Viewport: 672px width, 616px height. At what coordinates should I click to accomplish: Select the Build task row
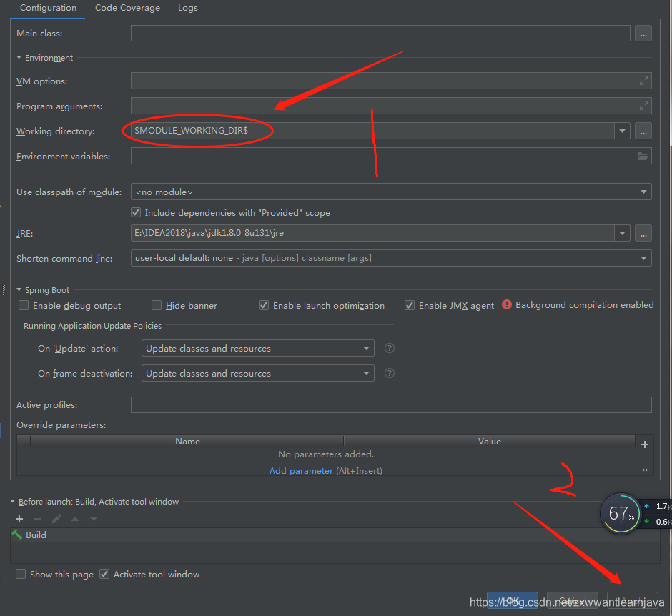point(335,535)
